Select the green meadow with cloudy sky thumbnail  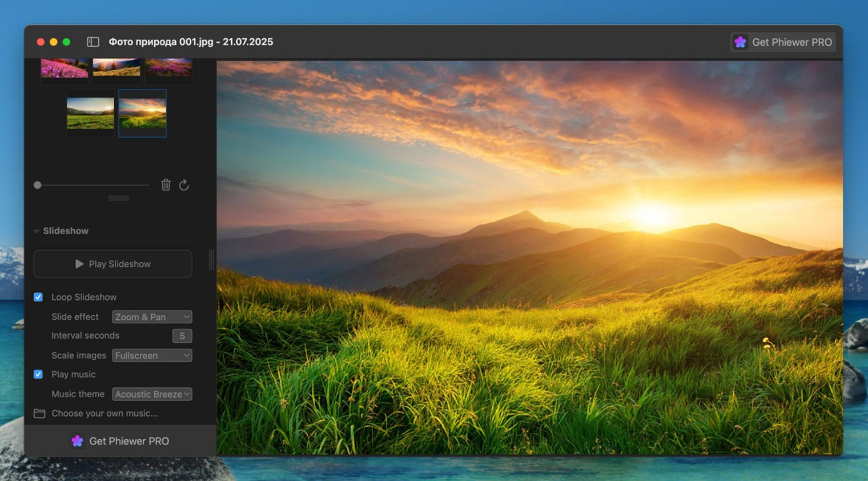pyautogui.click(x=90, y=113)
